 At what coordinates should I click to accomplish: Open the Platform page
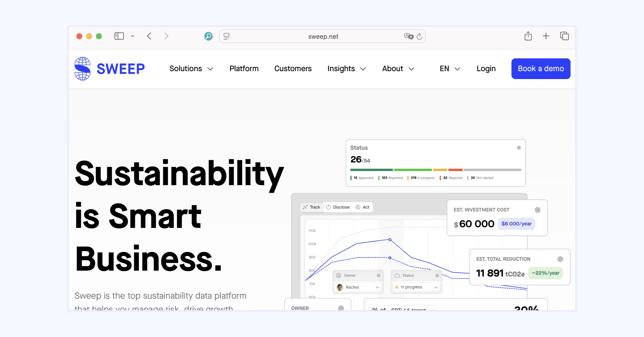pos(244,68)
